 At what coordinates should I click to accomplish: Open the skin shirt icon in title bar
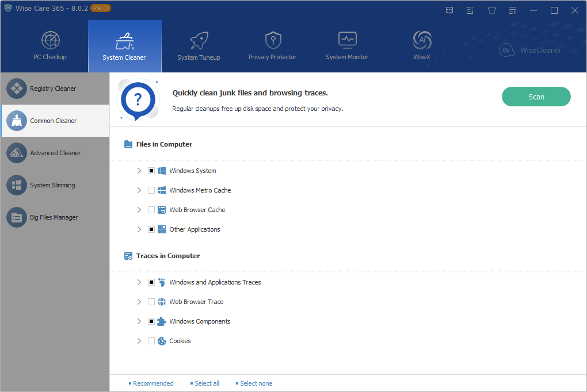[x=491, y=10]
